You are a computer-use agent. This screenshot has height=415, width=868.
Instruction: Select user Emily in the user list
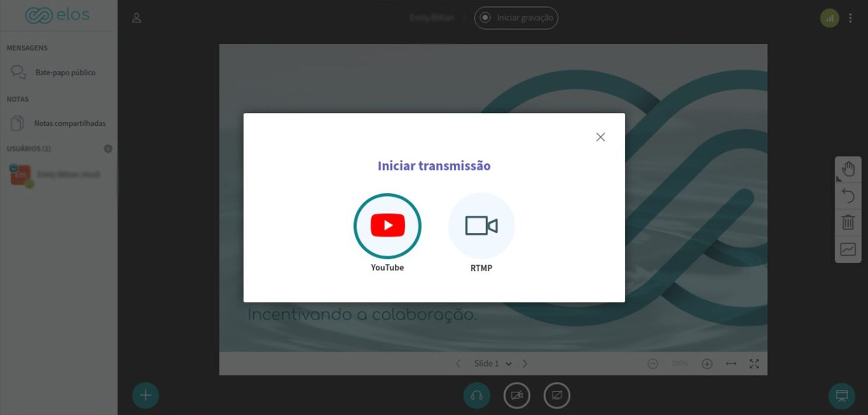tap(58, 175)
